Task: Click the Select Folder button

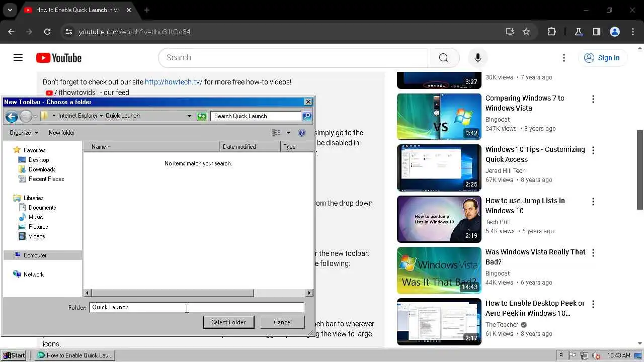Action: [x=229, y=322]
